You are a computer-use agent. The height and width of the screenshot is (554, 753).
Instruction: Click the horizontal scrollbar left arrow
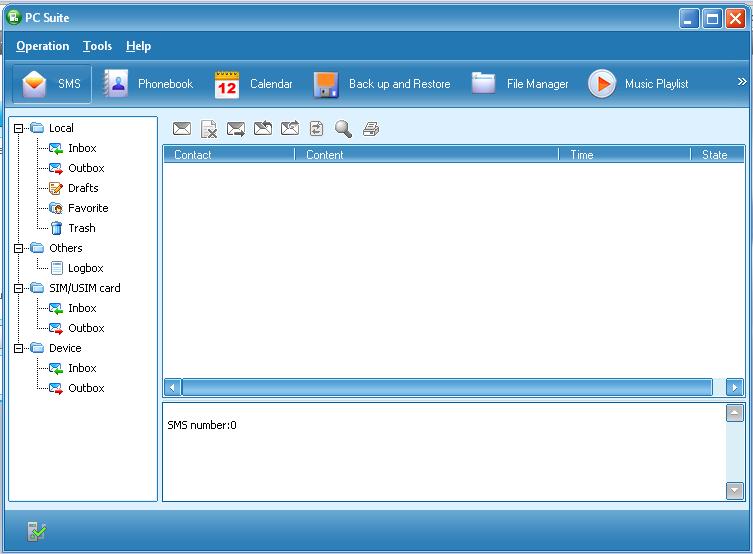[172, 387]
